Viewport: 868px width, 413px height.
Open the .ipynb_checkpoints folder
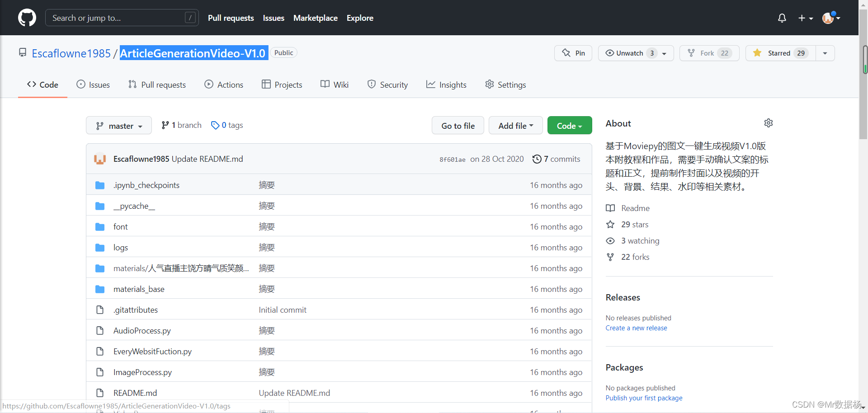coord(146,185)
